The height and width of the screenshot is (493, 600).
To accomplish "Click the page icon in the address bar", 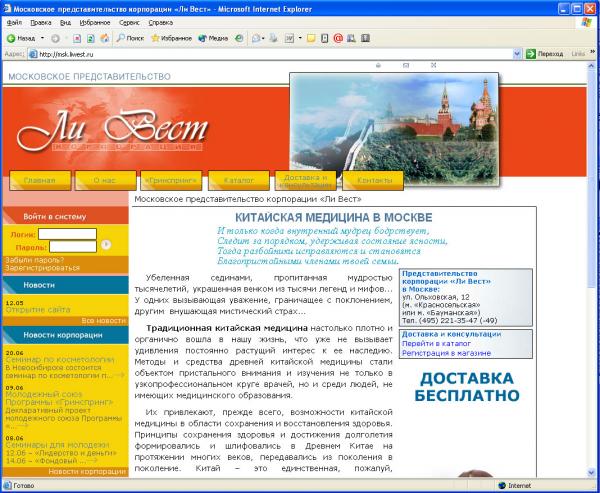I will pyautogui.click(x=33, y=54).
